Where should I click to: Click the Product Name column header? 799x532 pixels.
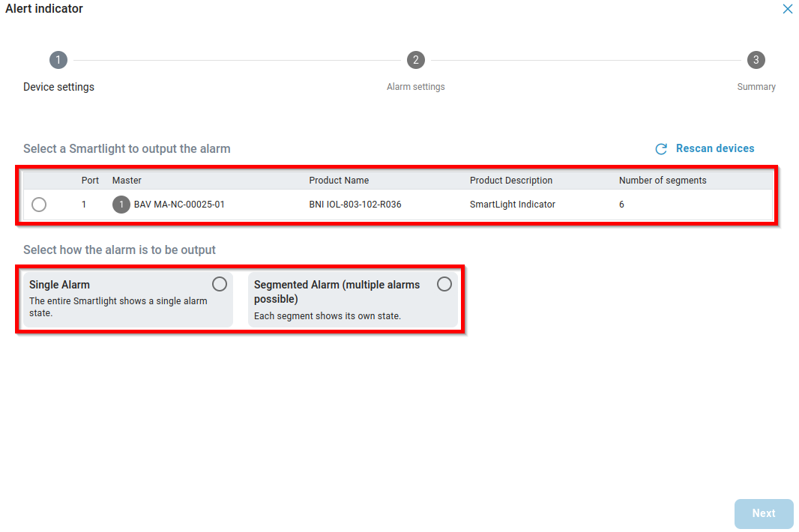click(x=339, y=181)
